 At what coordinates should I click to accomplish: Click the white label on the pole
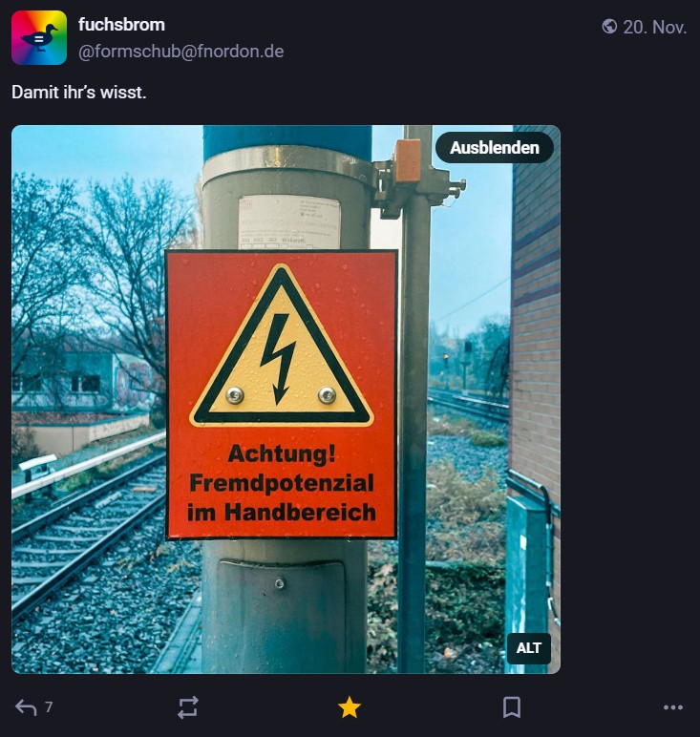[288, 221]
